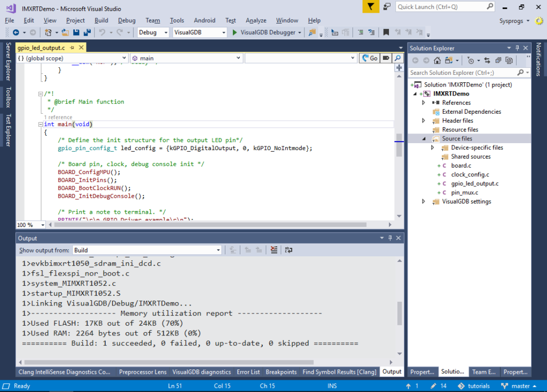
Task: Toggle auto-hide pin on Solution Explorer
Action: point(517,48)
